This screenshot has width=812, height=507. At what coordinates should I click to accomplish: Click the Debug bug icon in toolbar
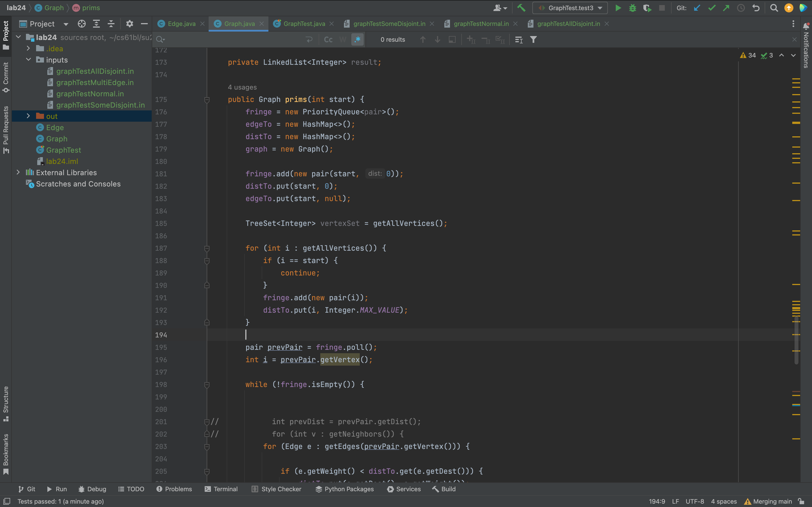(632, 8)
